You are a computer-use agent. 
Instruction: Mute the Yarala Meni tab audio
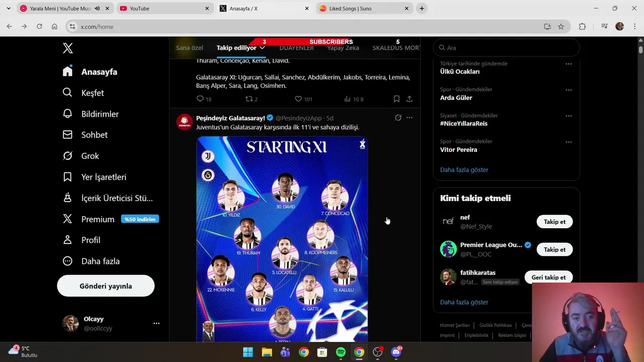(97, 9)
